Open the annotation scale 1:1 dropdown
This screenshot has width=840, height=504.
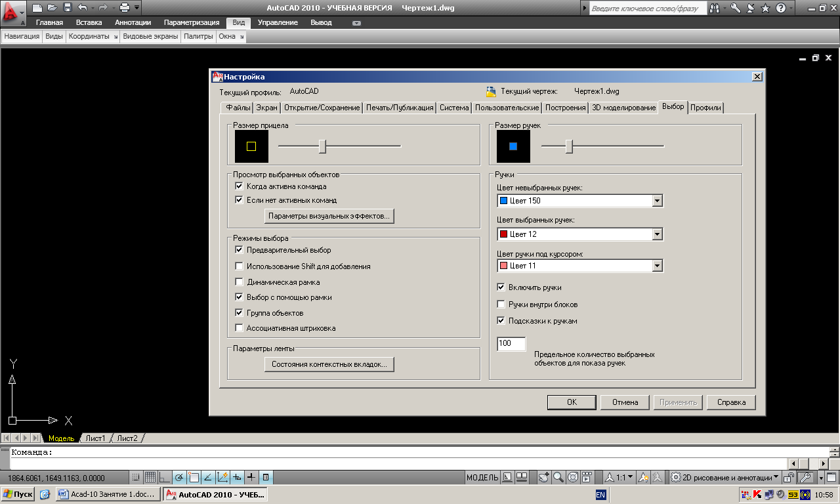620,477
